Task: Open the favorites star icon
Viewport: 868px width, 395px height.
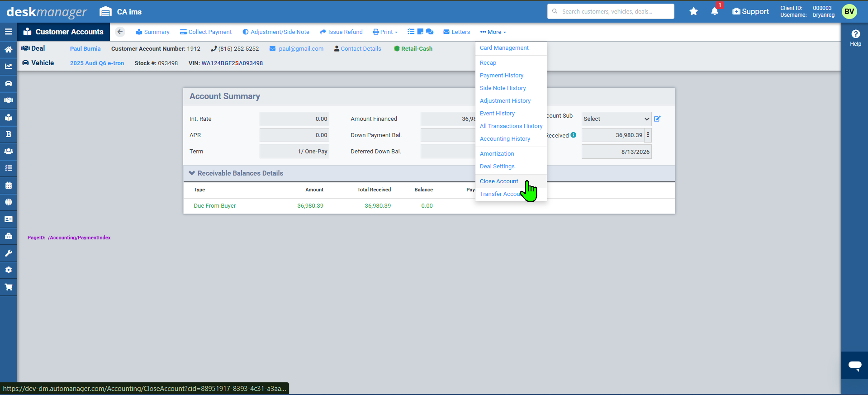Action: [x=693, y=11]
